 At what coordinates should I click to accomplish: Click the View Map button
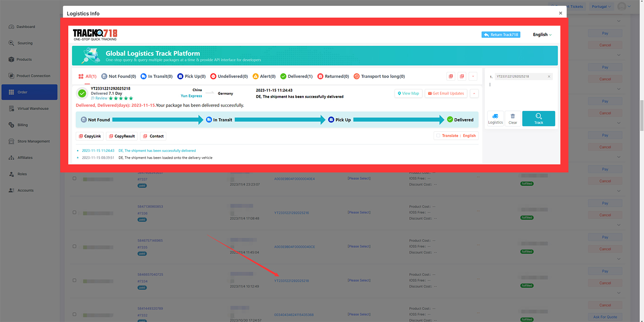pyautogui.click(x=408, y=93)
